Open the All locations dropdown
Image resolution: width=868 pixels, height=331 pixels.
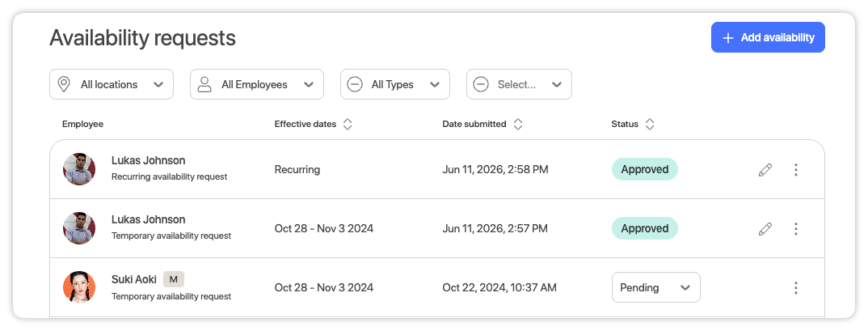tap(112, 84)
